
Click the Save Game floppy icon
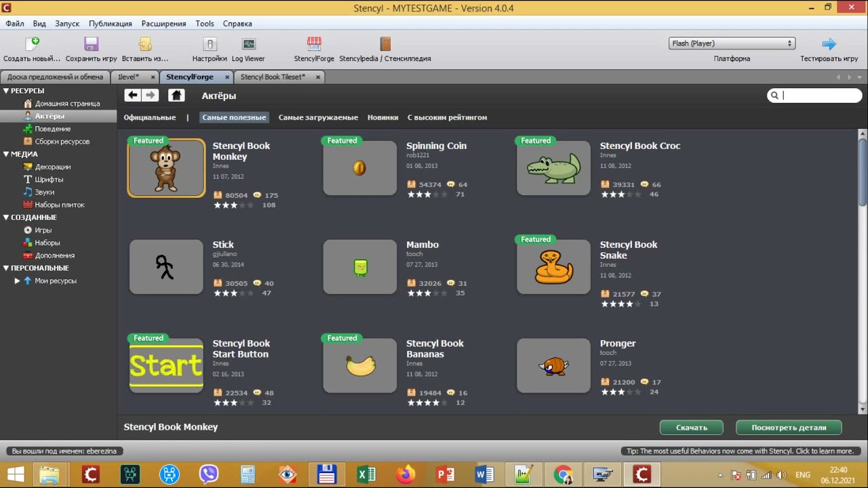[92, 44]
